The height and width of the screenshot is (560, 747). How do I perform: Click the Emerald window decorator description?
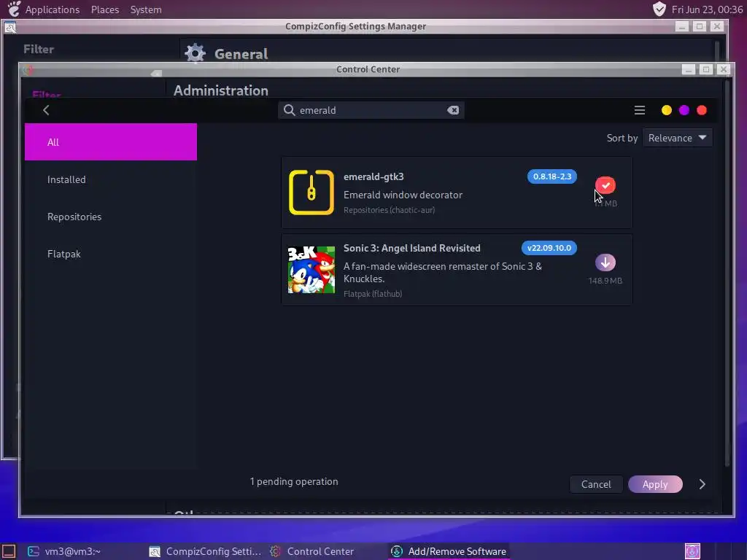point(403,195)
